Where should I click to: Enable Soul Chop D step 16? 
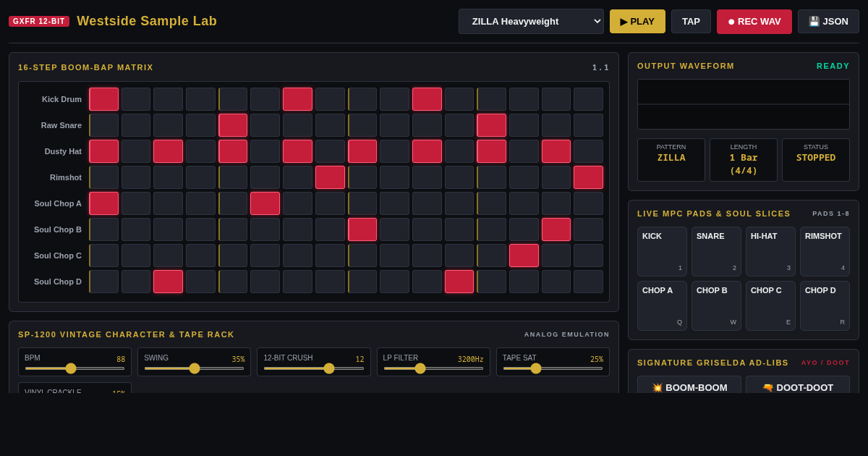588,282
